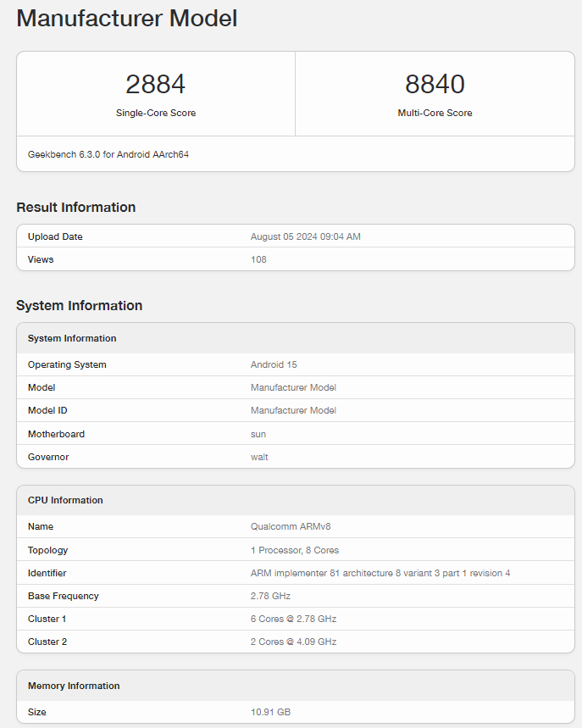Click the Governor value walt

click(x=259, y=457)
